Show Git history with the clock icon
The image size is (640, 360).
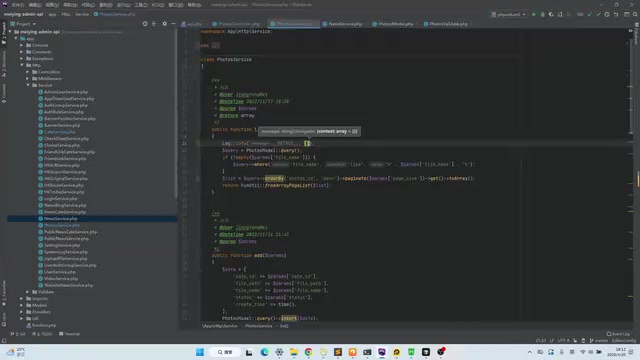[607, 14]
